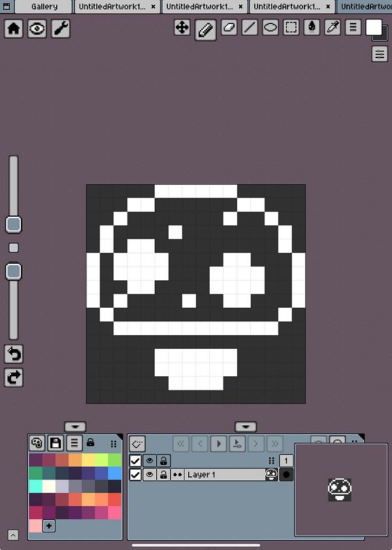Screen dimensions: 392x550
Task: Click the Undo arrow button
Action: 14,354
